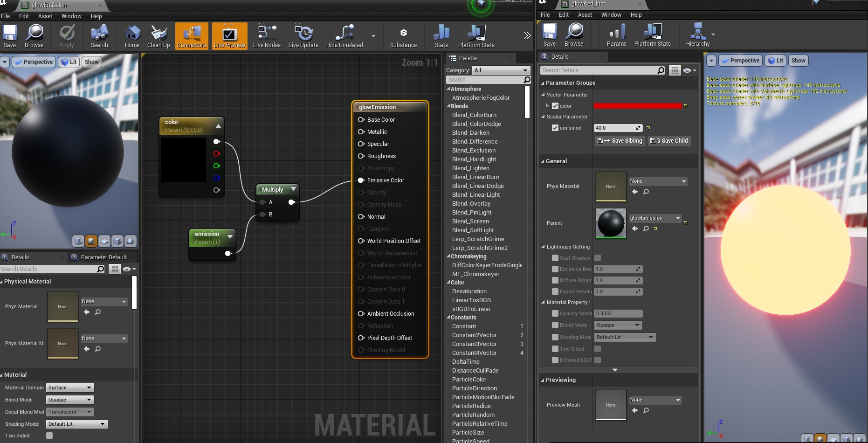The image size is (868, 443).
Task: Open the palette Category dropdown
Action: [501, 70]
